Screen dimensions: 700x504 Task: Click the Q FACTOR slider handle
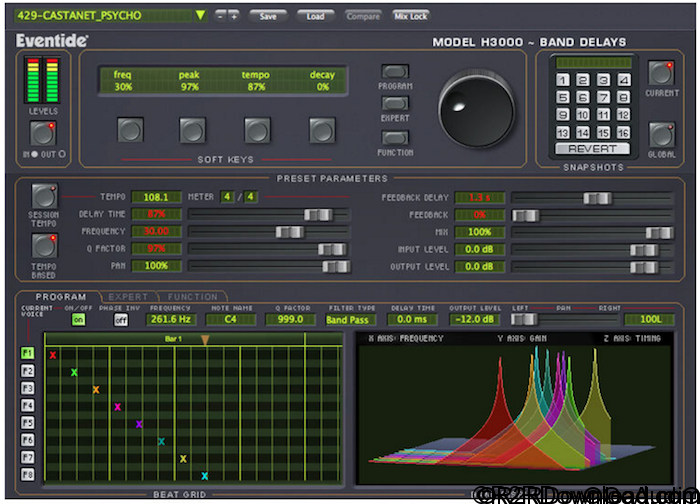pos(332,249)
